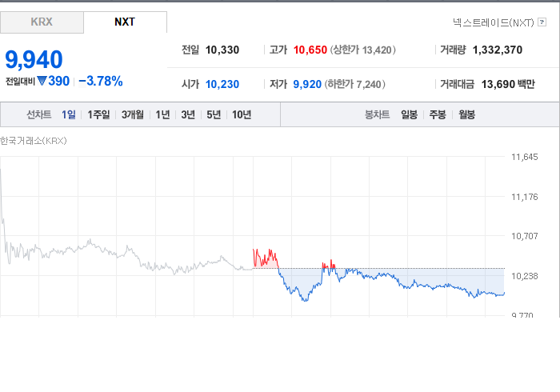Open the 넥스트레이드(NXT) link text
560x392 pixels.
click(x=494, y=22)
